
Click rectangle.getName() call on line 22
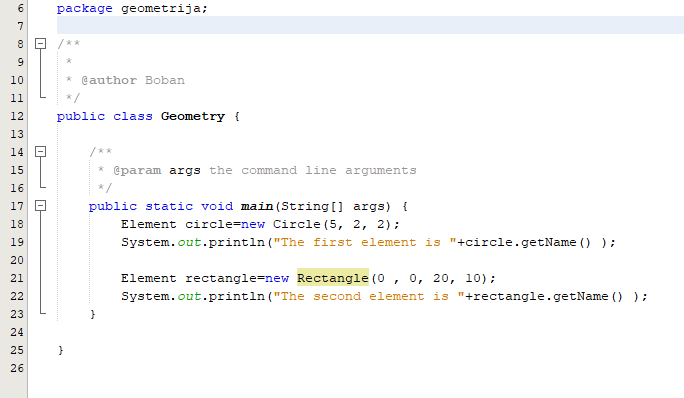click(x=548, y=296)
